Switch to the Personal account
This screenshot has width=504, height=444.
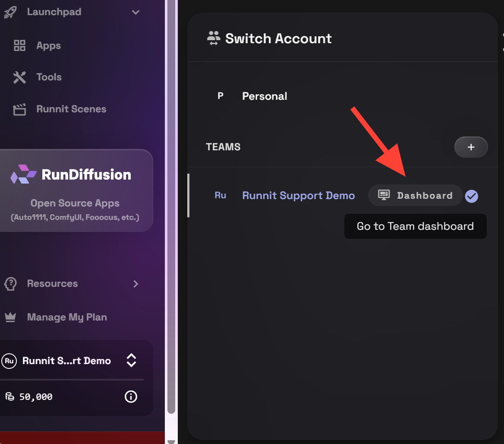(264, 96)
